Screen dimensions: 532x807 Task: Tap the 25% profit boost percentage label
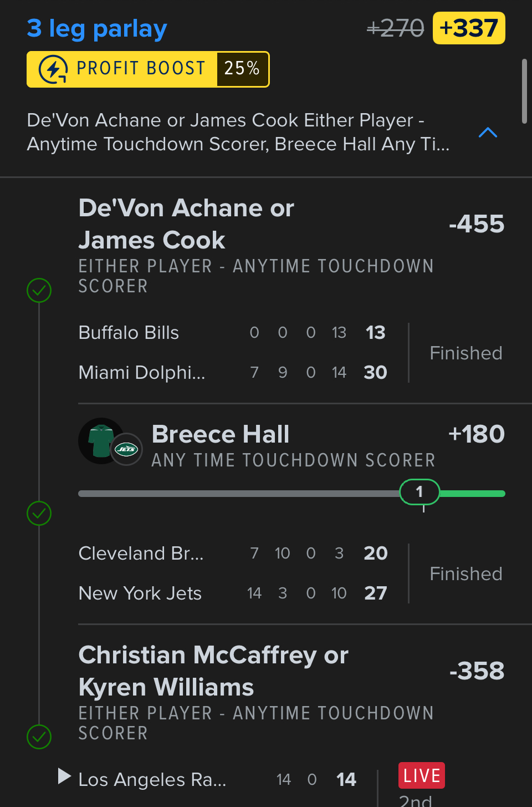point(242,69)
